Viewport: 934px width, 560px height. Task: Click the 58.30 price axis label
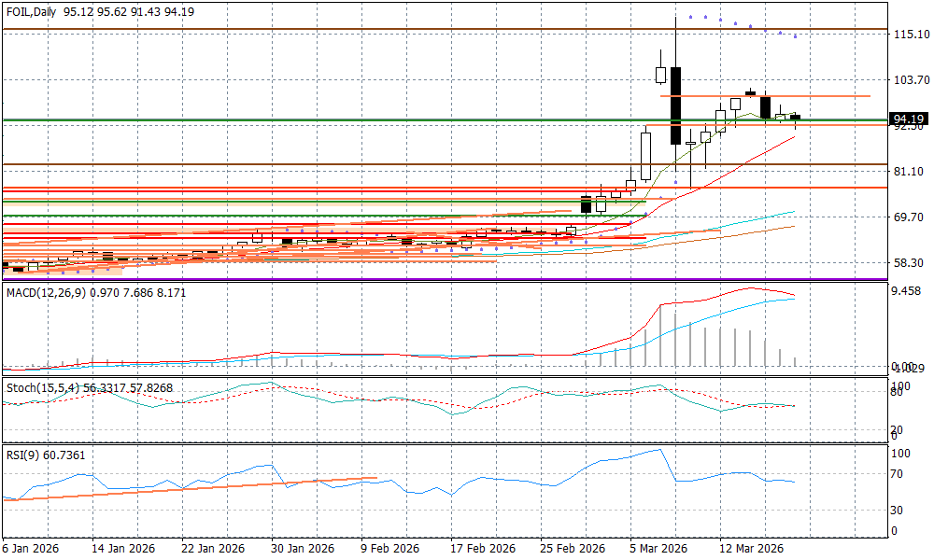coord(911,263)
